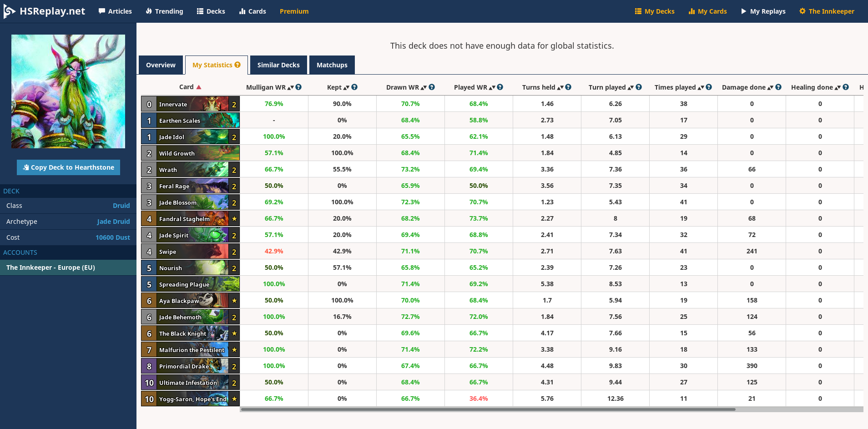
Task: Click the Aya Blackpaw card tile
Action: tap(190, 301)
